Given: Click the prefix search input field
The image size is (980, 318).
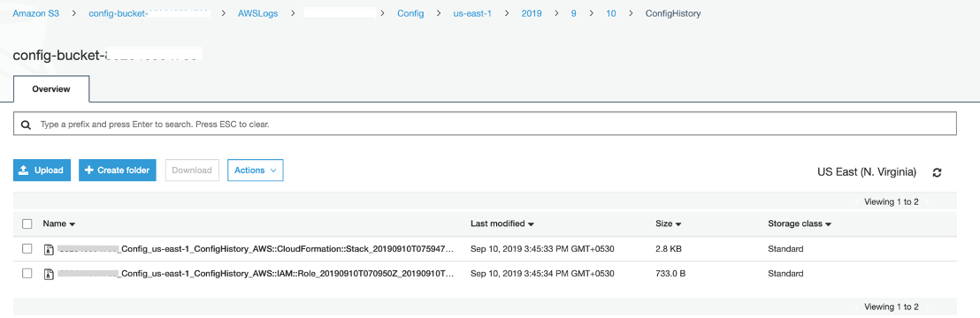Looking at the screenshot, I should tap(485, 125).
